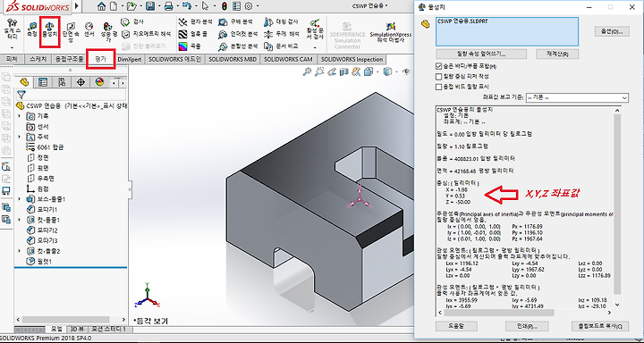This screenshot has height=343, width=644.
Task: Expand the 컷-돌출1 feature node
Action: point(20,220)
